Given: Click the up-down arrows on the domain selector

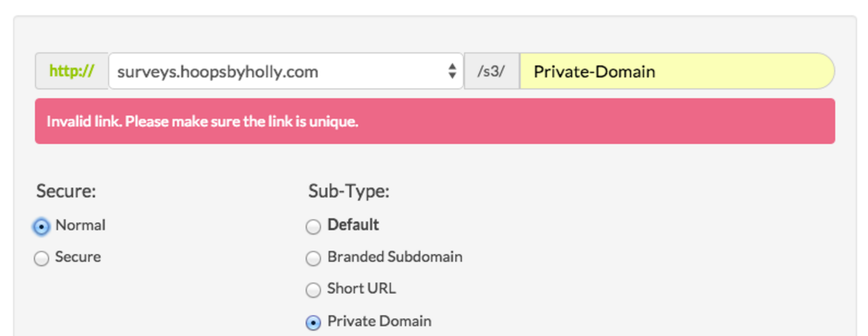Looking at the screenshot, I should pyautogui.click(x=452, y=71).
